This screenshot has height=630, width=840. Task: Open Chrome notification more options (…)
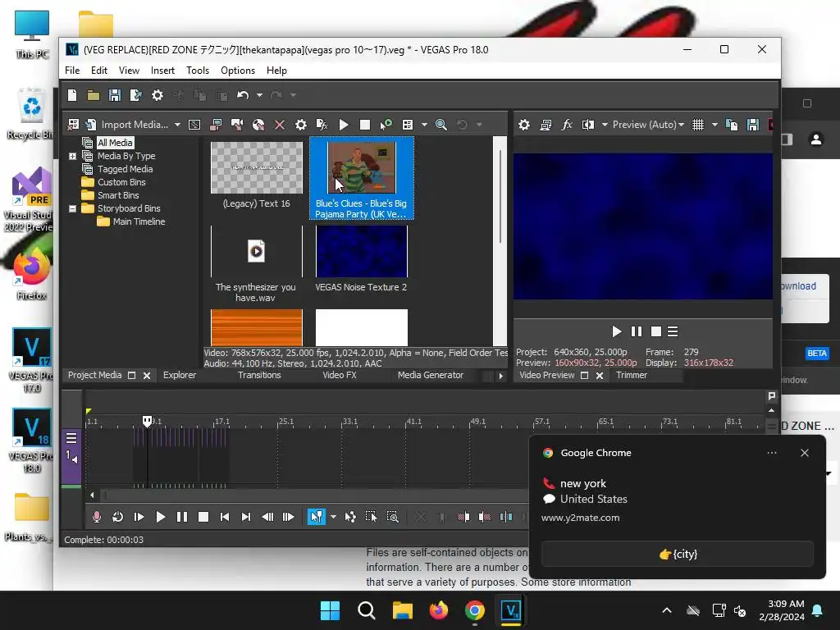point(772,453)
